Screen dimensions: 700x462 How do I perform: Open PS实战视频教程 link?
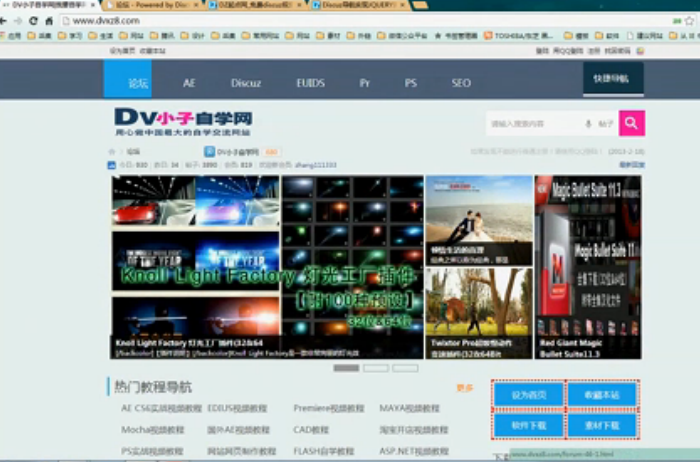[152, 451]
